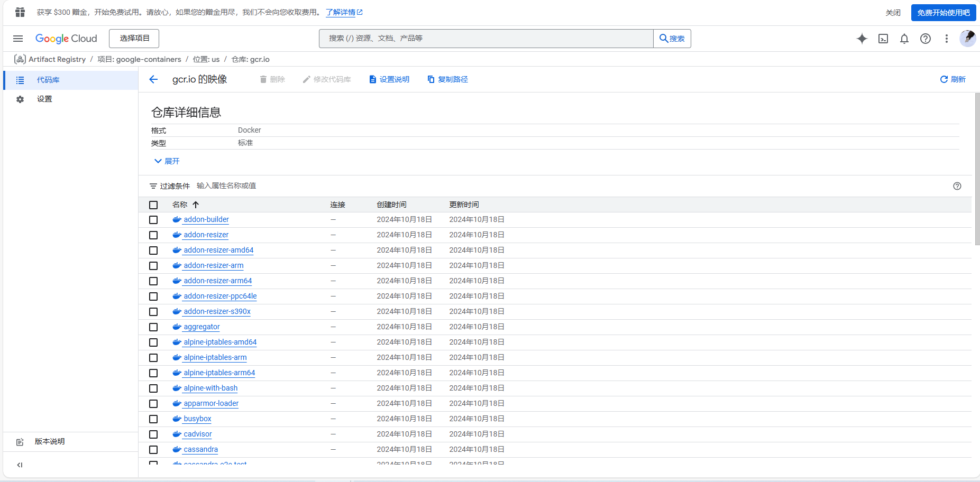Click 设置说明 in the toolbar
980x482 pixels.
click(x=389, y=79)
